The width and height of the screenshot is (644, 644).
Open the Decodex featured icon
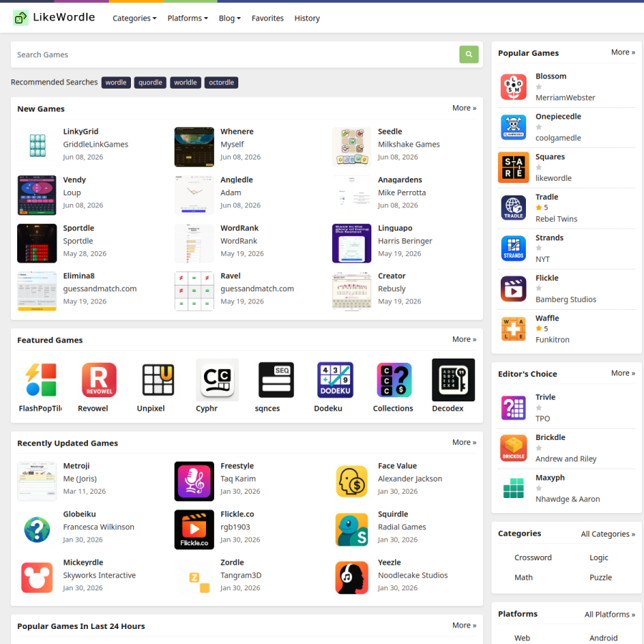click(x=454, y=379)
